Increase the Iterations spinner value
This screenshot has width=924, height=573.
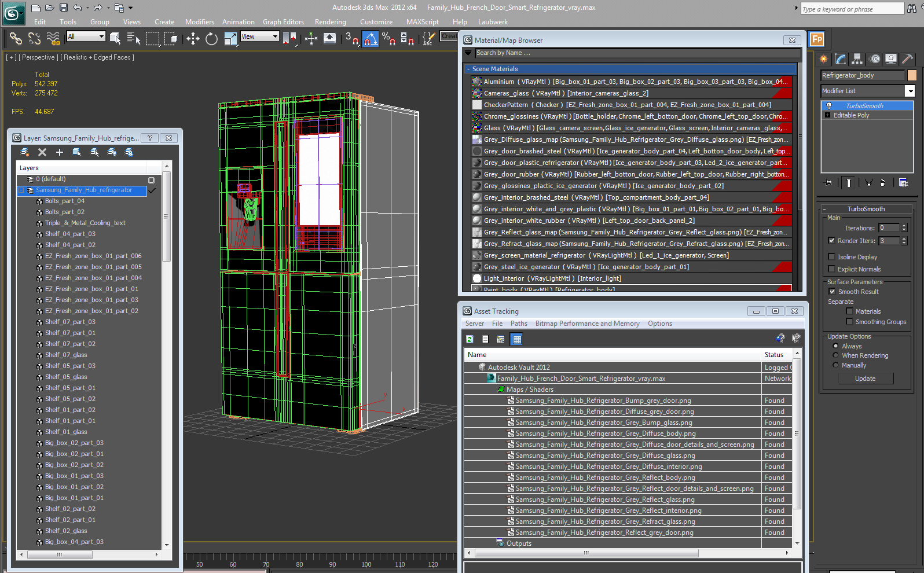point(904,226)
